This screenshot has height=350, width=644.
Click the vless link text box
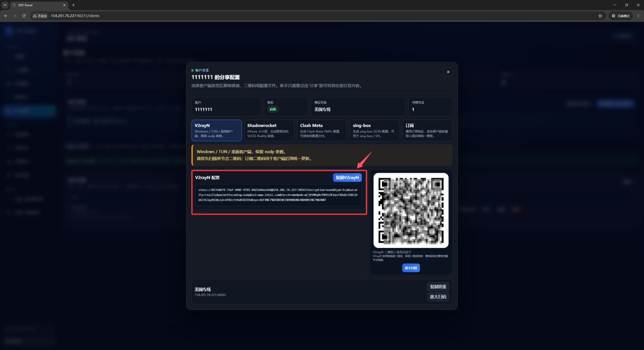point(279,195)
